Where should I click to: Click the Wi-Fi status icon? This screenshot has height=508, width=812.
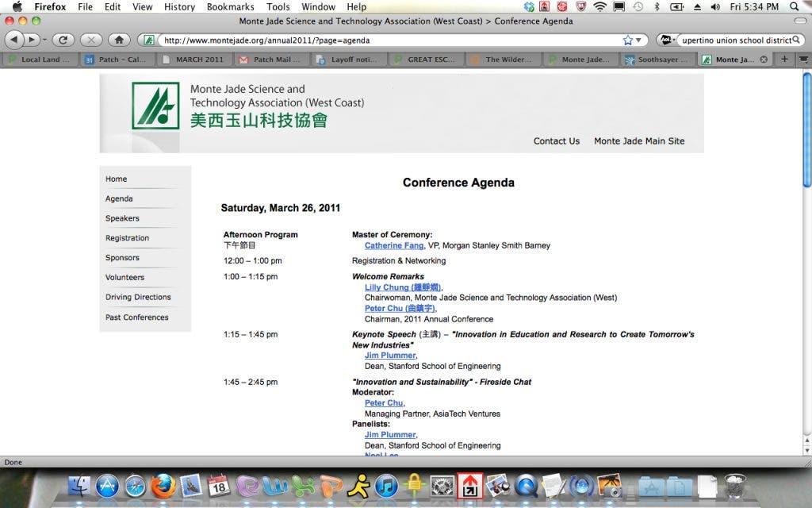[x=599, y=6]
